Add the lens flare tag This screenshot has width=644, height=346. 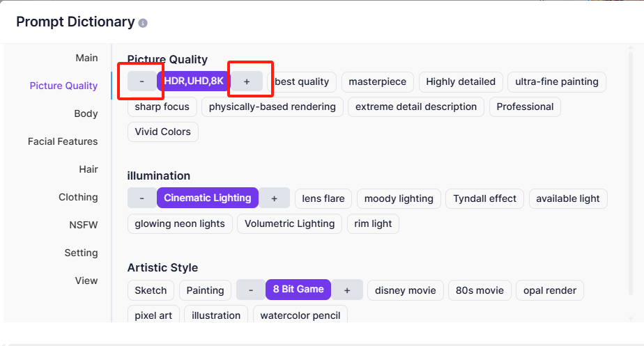[x=323, y=198]
